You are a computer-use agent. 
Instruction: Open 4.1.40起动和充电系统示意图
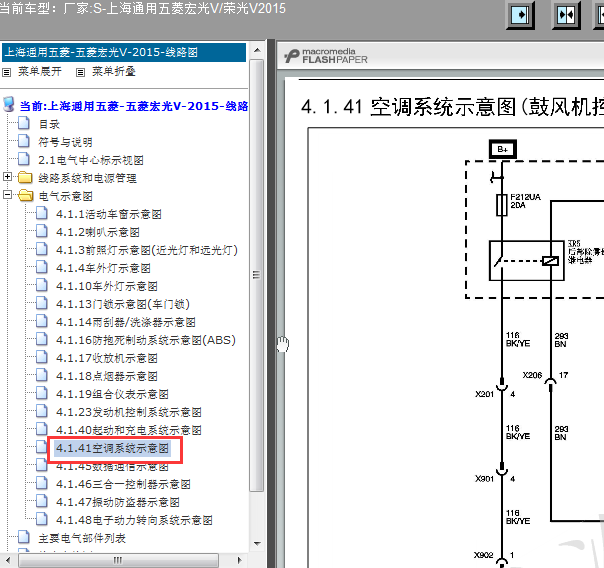[129, 431]
